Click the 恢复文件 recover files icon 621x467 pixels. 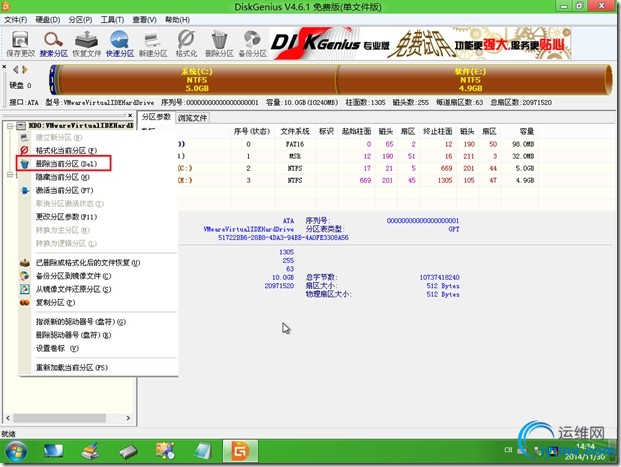point(86,44)
